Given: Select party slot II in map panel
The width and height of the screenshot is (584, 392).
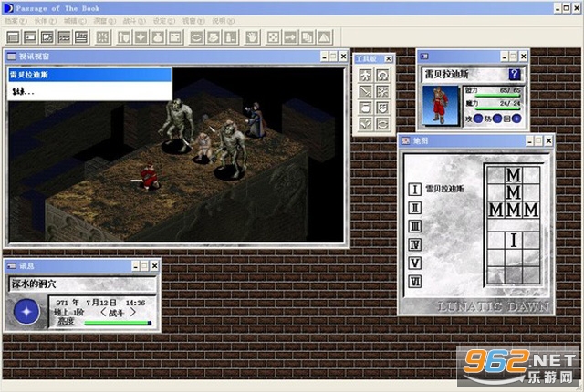Looking at the screenshot, I should [415, 208].
